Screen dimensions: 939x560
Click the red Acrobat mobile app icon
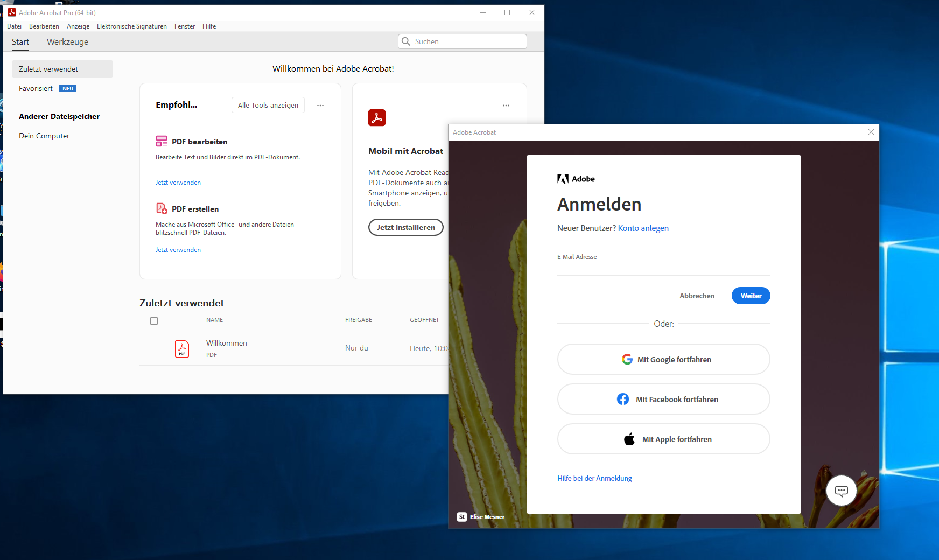pyautogui.click(x=376, y=117)
